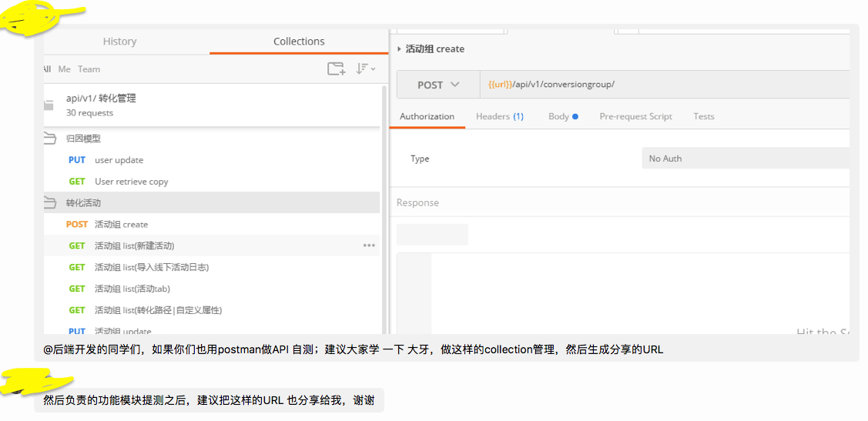The image size is (868, 421).
Task: Open the Tests tab
Action: click(703, 116)
